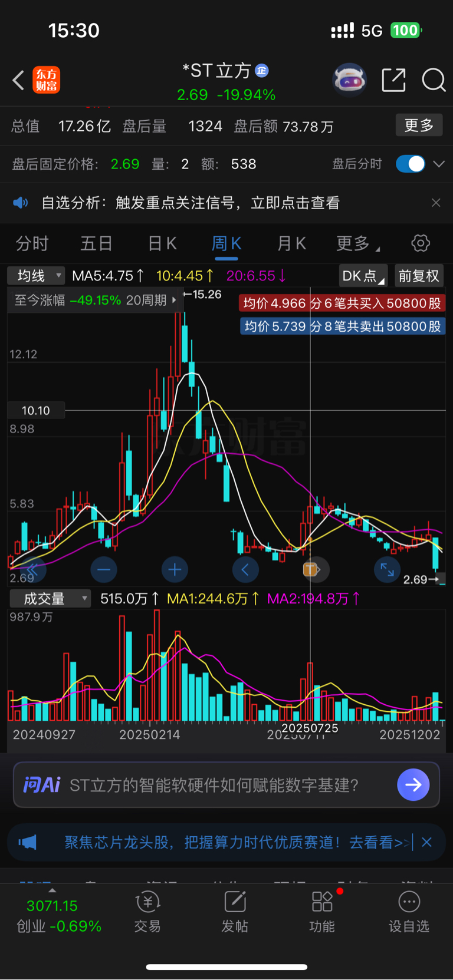Tap the 自选分析 signal message text
The width and height of the screenshot is (453, 980).
pyautogui.click(x=191, y=203)
